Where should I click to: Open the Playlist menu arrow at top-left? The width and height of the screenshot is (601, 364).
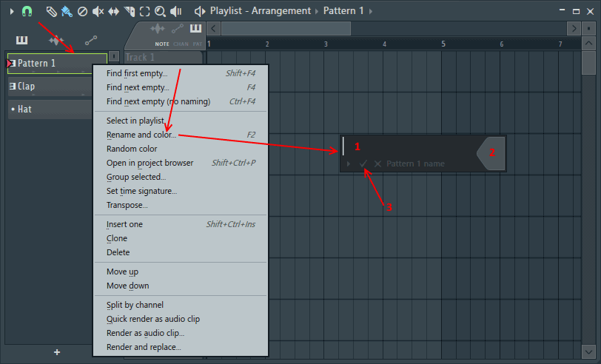[x=11, y=11]
